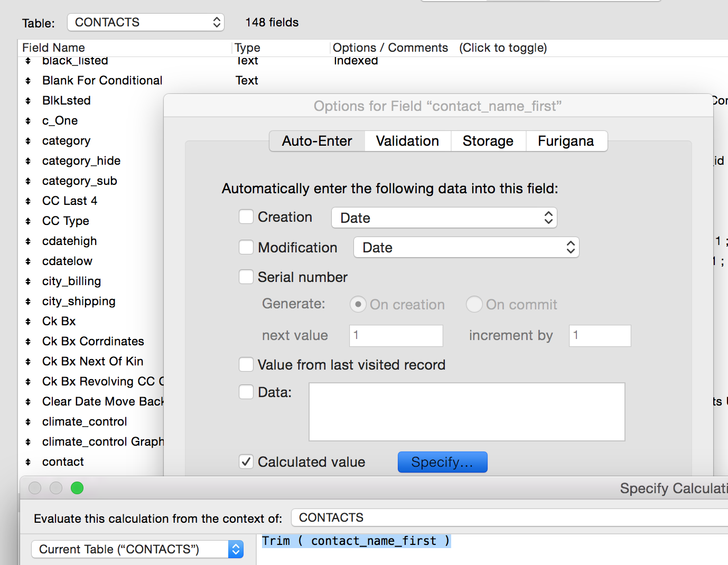Open the Storage tab
Viewport: 728px width, 565px height.
pos(488,141)
